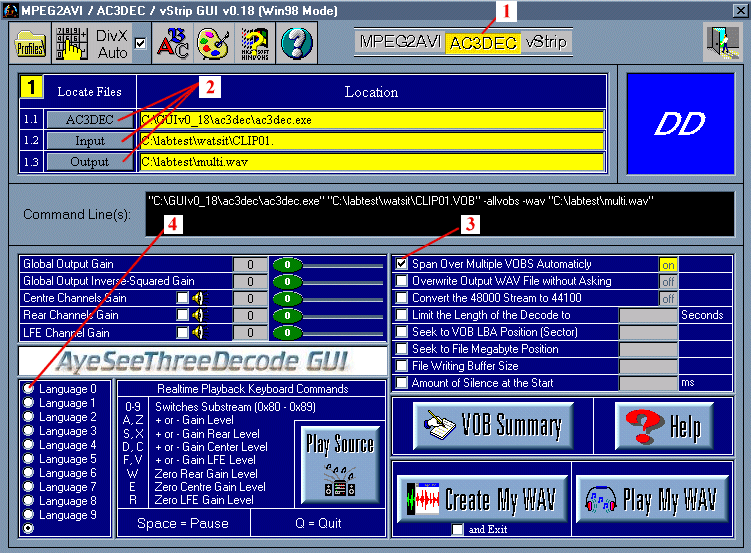Switch to the MPEG2AVI tab
Viewport: 751px width, 553px height.
coord(400,42)
